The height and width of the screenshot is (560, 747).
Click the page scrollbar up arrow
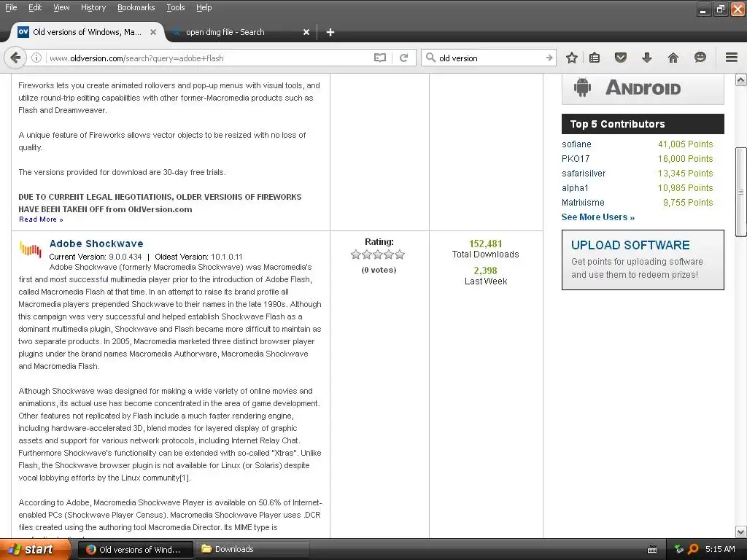tap(741, 79)
